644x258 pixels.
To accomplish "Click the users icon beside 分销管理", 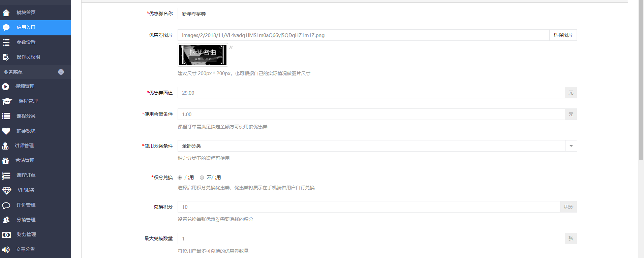I will tap(6, 220).
